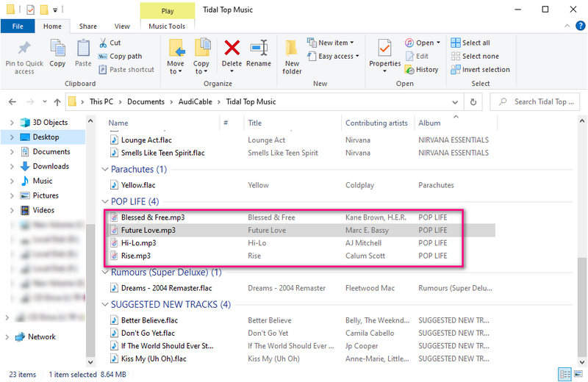The height and width of the screenshot is (382, 588).
Task: Open the Move to menu
Action: click(176, 57)
